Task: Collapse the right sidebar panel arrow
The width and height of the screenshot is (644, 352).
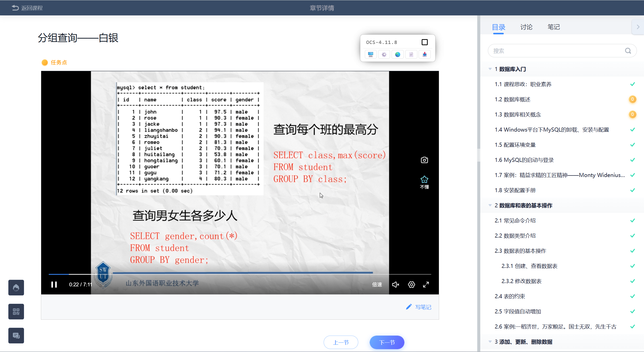Action: tap(638, 27)
